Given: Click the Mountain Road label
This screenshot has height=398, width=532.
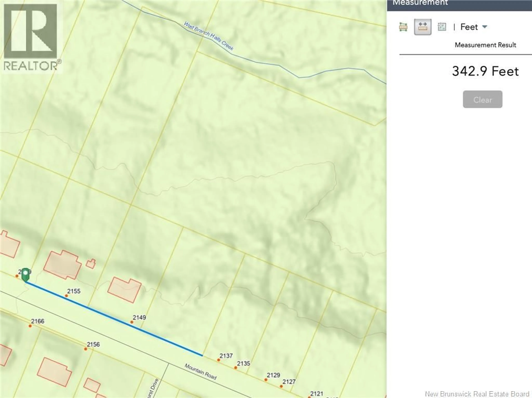Looking at the screenshot, I should click(x=201, y=372).
